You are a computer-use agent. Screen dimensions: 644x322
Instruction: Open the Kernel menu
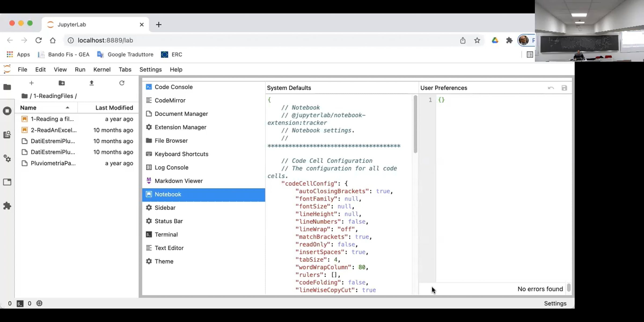coord(102,69)
